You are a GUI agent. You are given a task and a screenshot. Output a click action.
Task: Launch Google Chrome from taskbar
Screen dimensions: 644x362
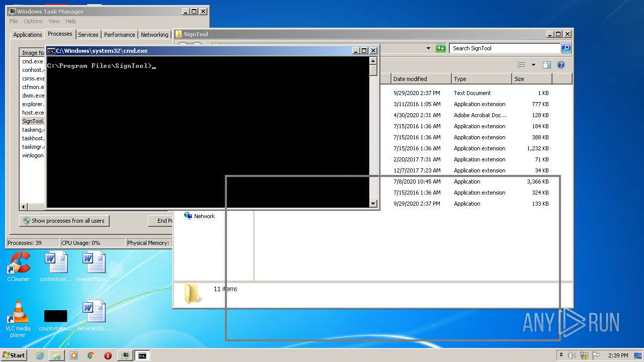click(x=91, y=355)
